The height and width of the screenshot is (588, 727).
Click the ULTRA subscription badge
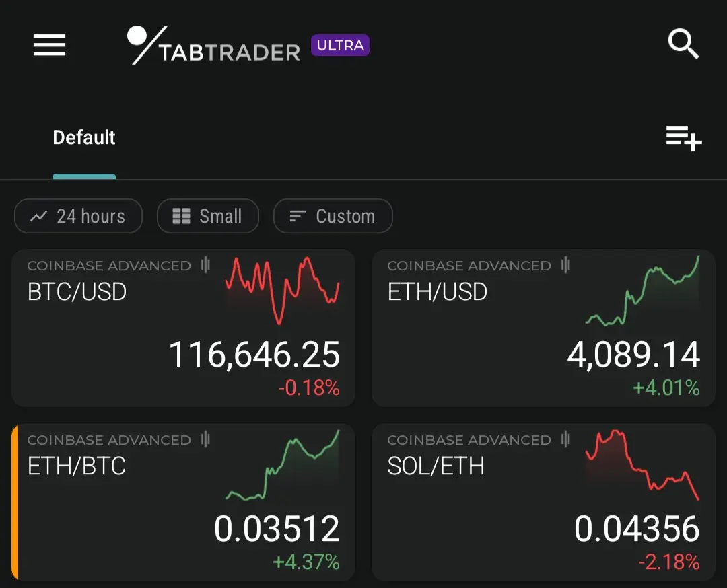[341, 45]
